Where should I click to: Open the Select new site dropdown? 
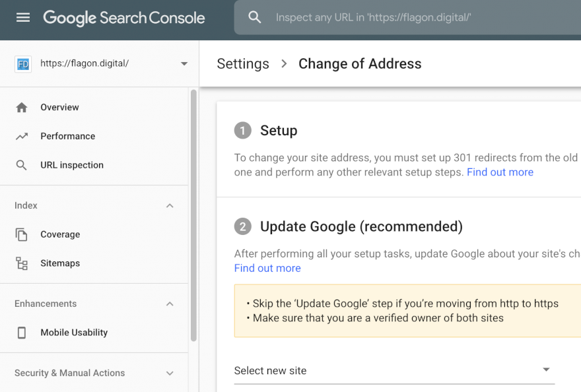pyautogui.click(x=394, y=370)
